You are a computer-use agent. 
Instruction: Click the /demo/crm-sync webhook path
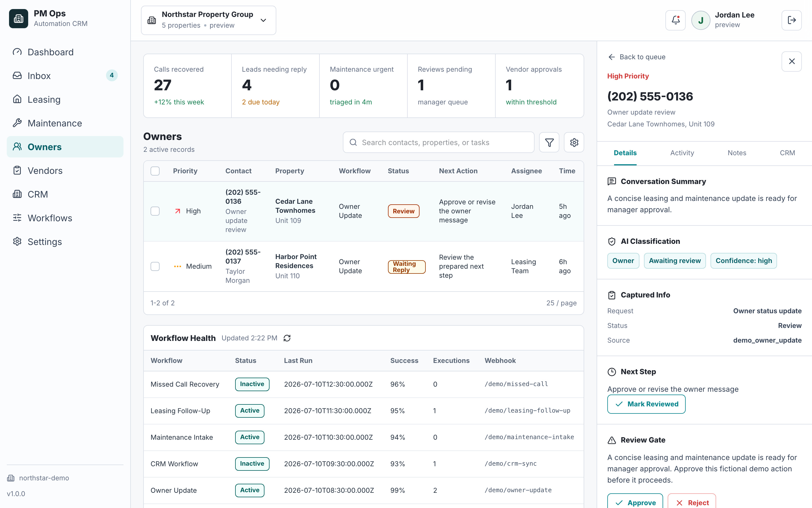point(510,464)
